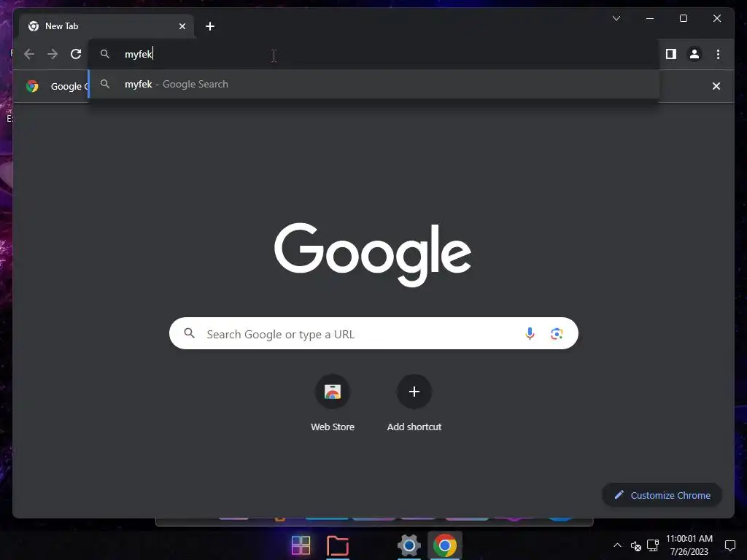The width and height of the screenshot is (747, 560).
Task: Open Customize Chrome
Action: coord(662,495)
